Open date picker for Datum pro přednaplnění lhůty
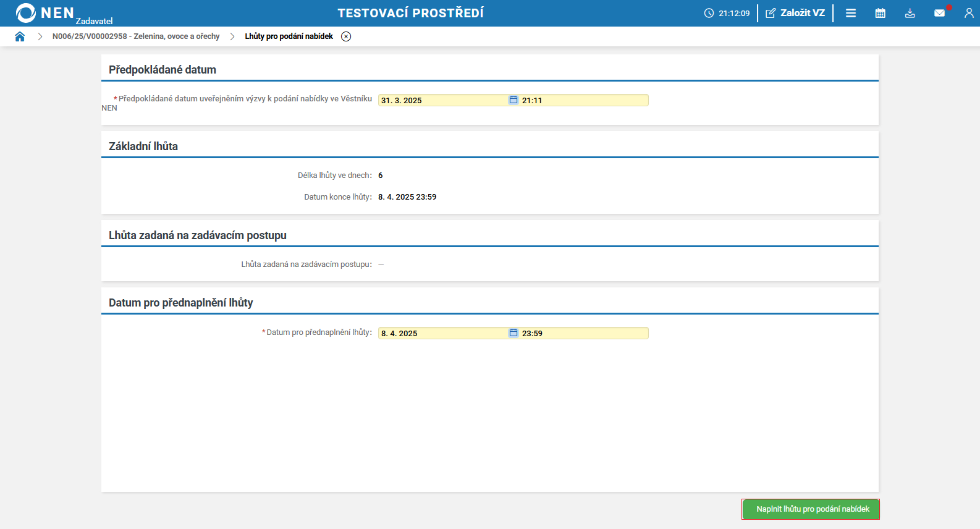 click(x=513, y=333)
